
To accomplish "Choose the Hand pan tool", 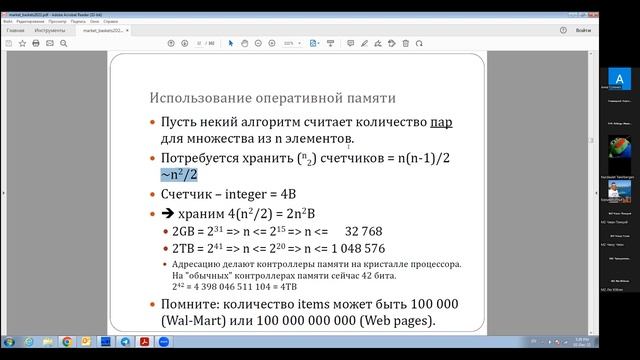I will click(244, 43).
